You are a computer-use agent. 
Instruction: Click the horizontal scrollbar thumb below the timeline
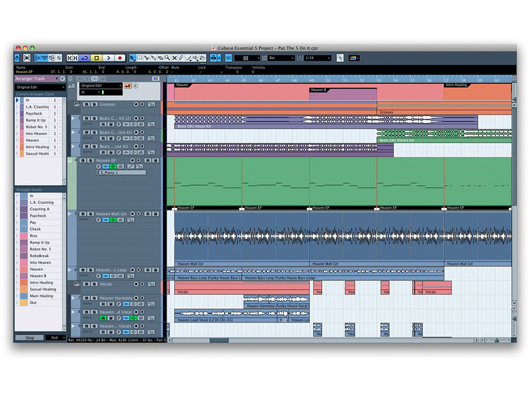tap(219, 341)
